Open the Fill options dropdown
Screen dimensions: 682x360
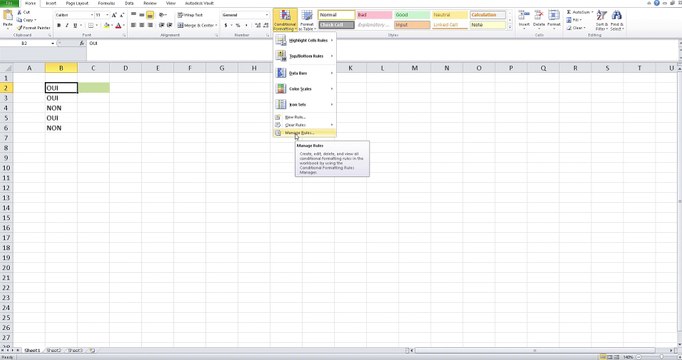click(x=574, y=20)
